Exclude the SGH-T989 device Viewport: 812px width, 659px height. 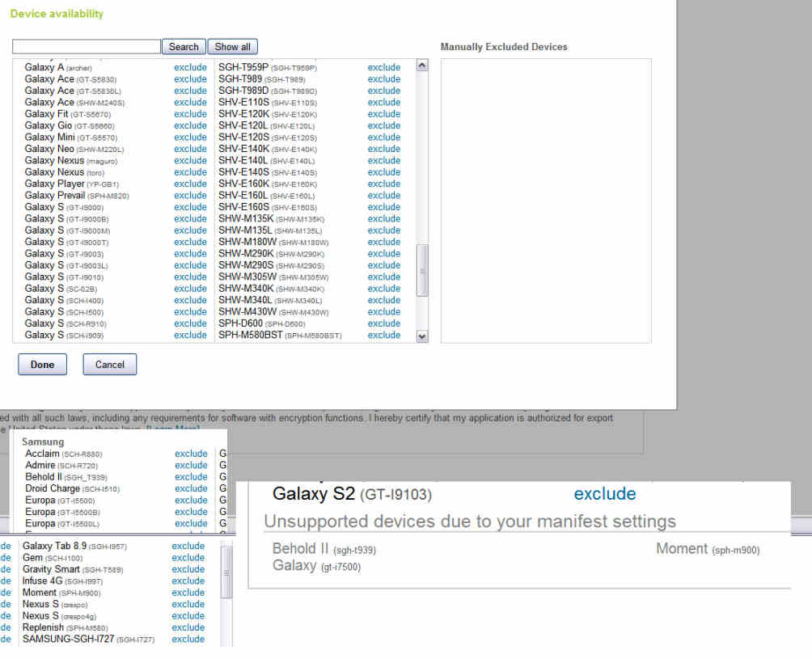(x=384, y=79)
